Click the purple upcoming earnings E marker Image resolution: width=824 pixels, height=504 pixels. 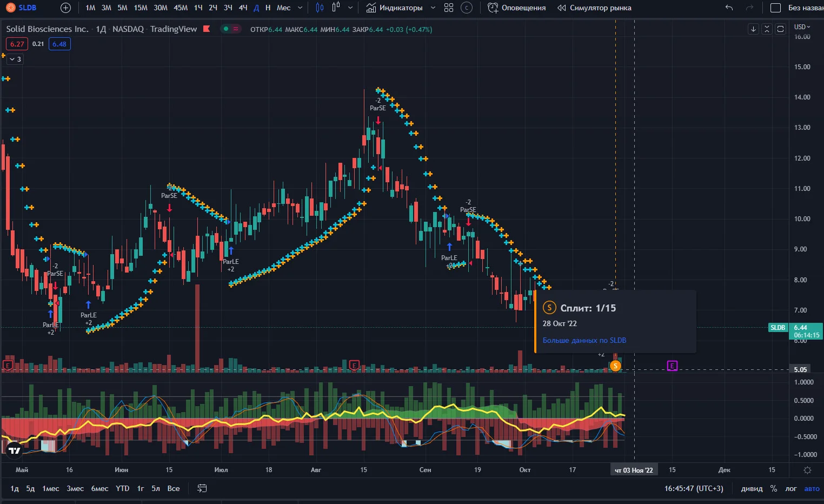(672, 366)
